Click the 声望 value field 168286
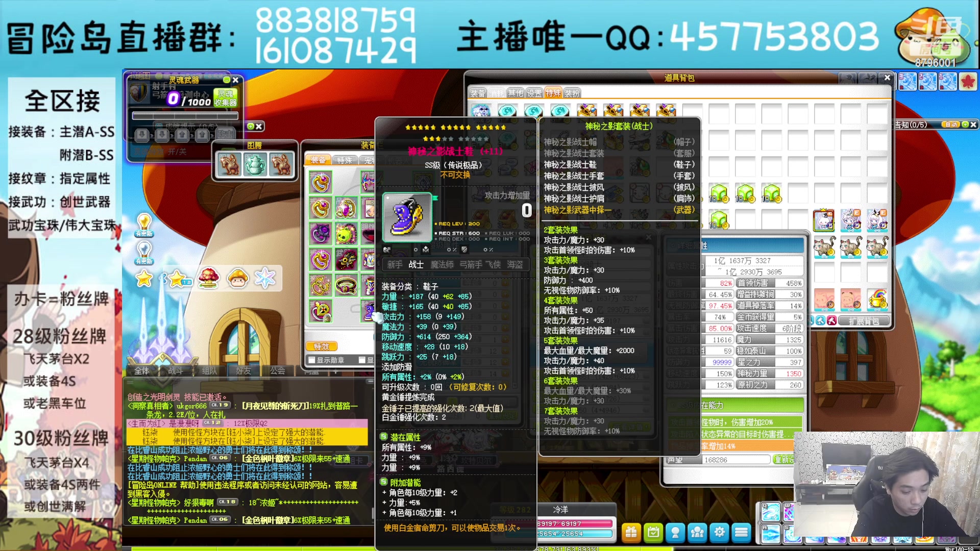Image resolution: width=980 pixels, height=551 pixels. (736, 460)
